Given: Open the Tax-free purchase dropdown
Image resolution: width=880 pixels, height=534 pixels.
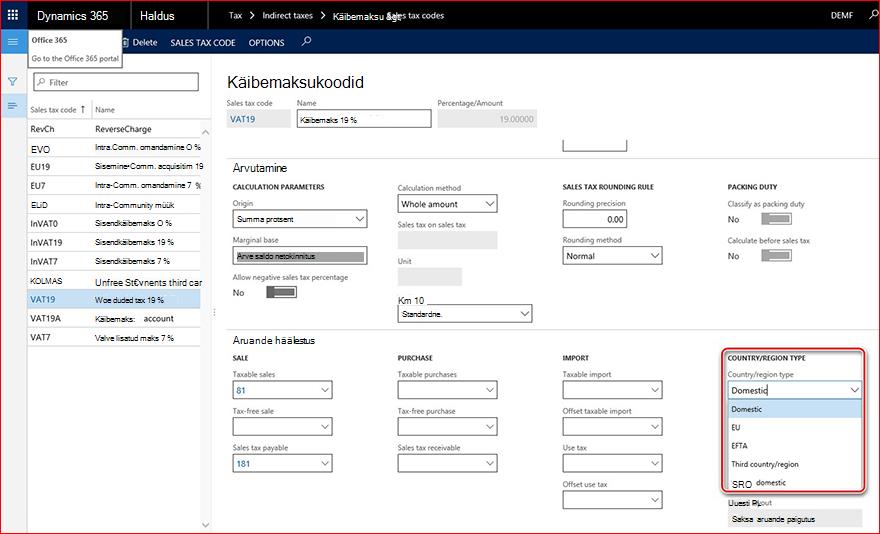Looking at the screenshot, I should 447,427.
